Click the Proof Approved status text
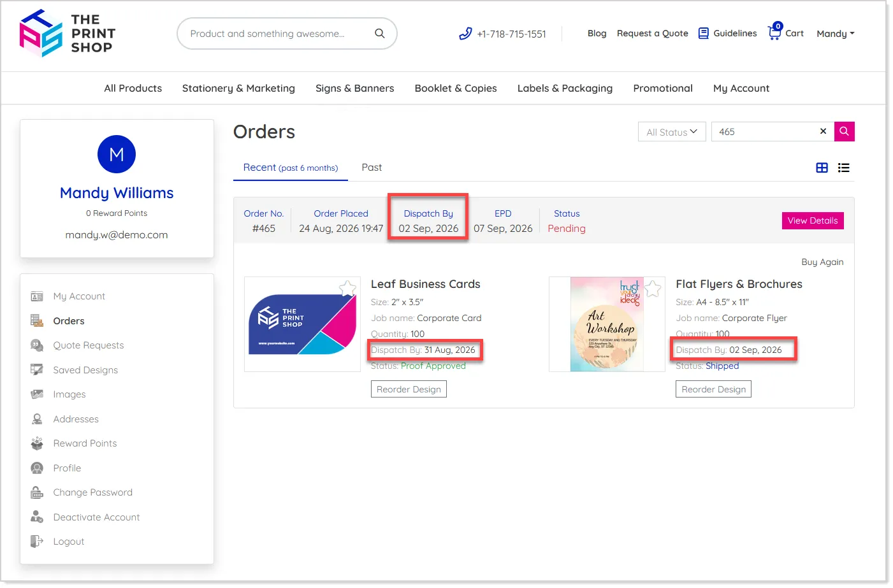This screenshot has height=588, width=893. 433,366
